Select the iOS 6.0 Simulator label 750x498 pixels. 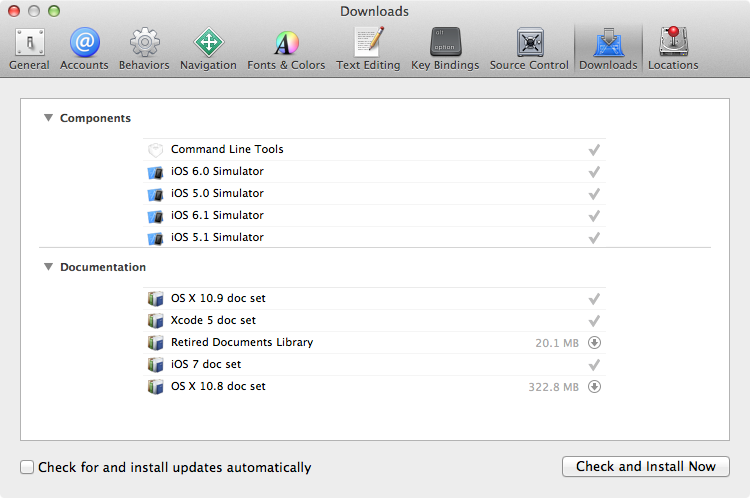pyautogui.click(x=217, y=171)
